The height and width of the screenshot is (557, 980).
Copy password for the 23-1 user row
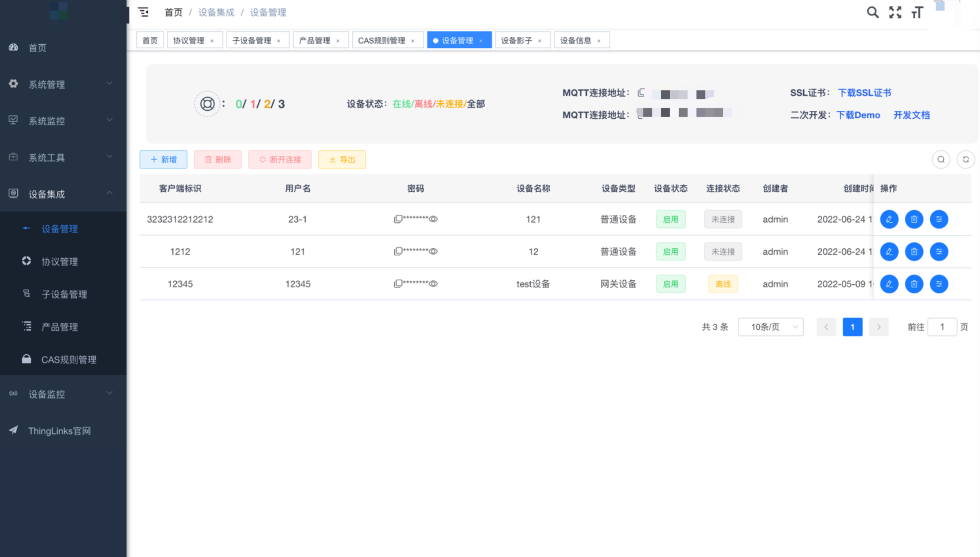pyautogui.click(x=398, y=219)
